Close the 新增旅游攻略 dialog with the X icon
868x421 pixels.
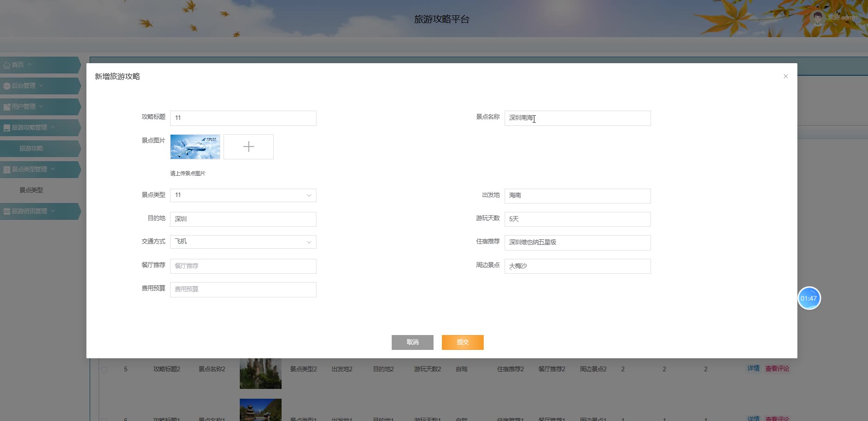click(x=785, y=76)
